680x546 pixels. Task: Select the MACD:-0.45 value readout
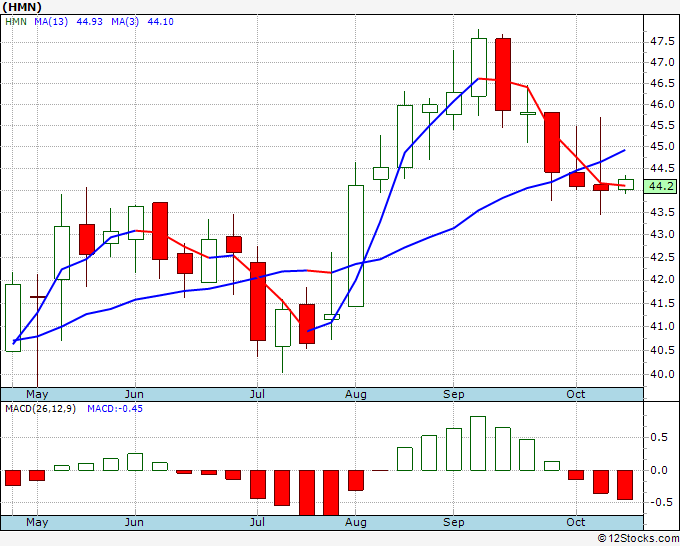tap(115, 409)
